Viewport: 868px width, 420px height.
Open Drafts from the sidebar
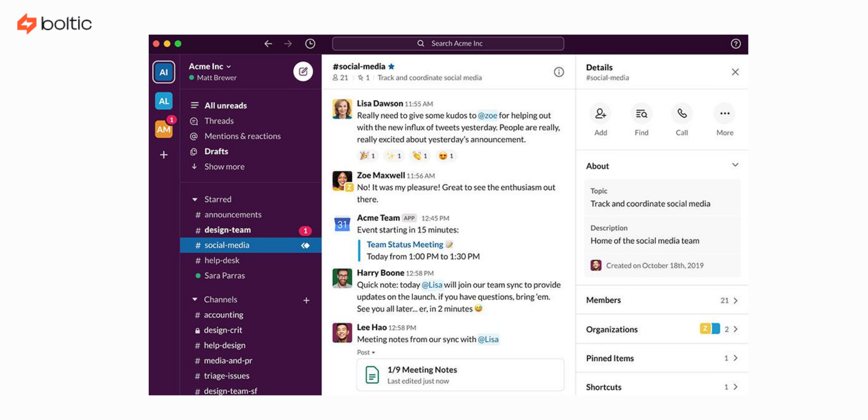pos(216,151)
